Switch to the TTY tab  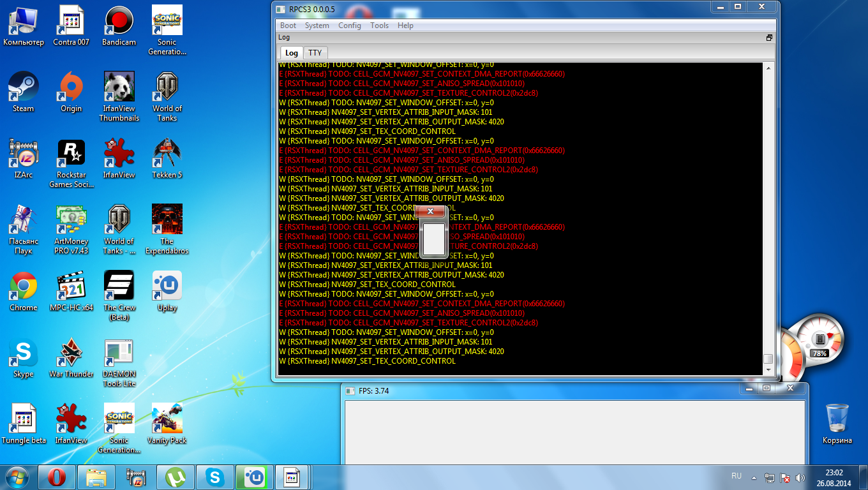(315, 53)
